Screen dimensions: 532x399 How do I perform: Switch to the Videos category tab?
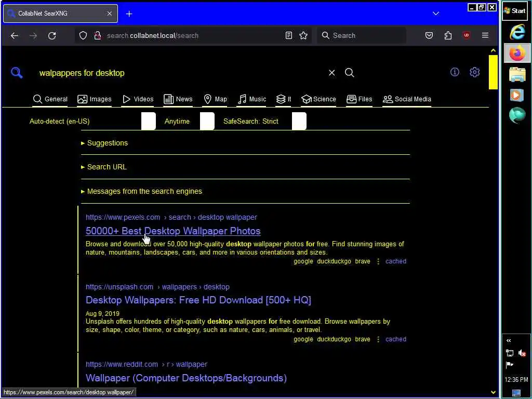point(138,99)
